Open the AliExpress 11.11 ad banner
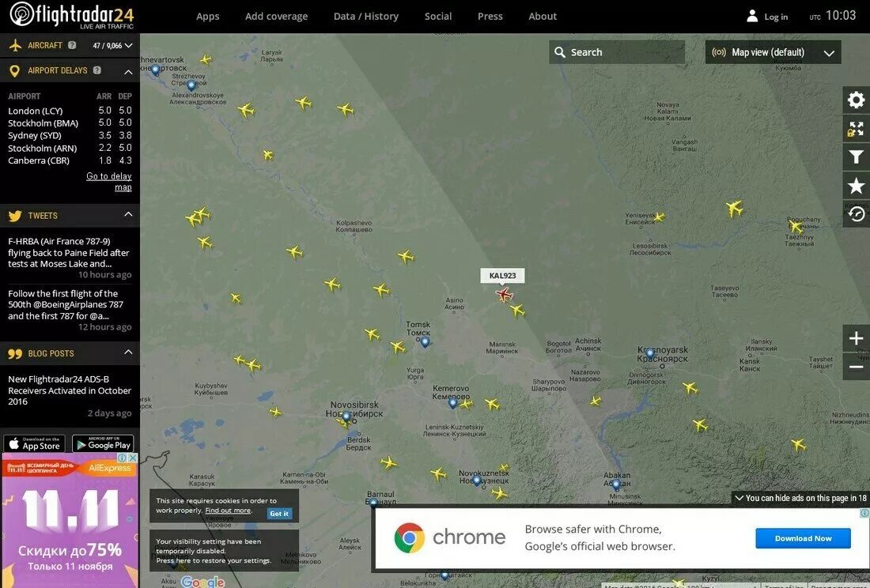The height and width of the screenshot is (588, 870). 70,521
